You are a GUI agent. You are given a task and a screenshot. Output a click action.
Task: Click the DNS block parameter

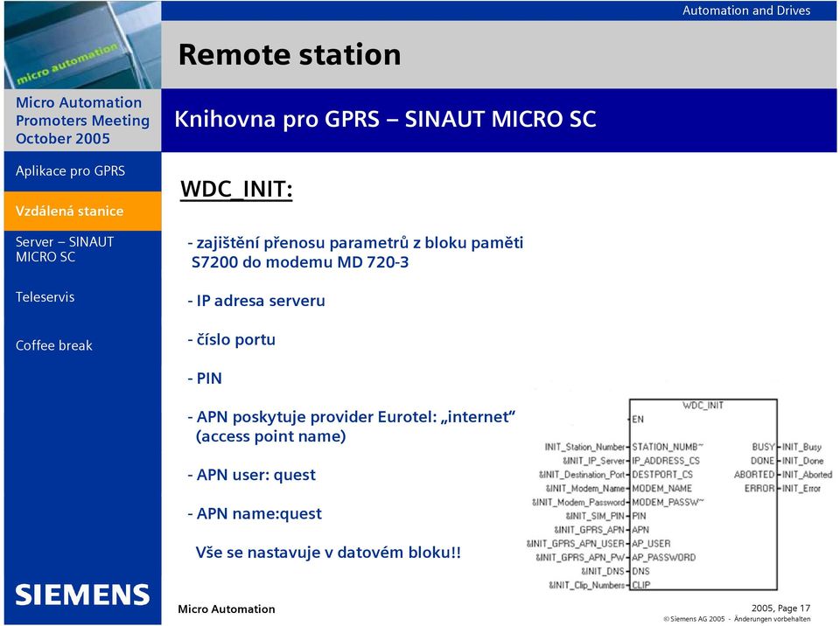click(x=640, y=572)
